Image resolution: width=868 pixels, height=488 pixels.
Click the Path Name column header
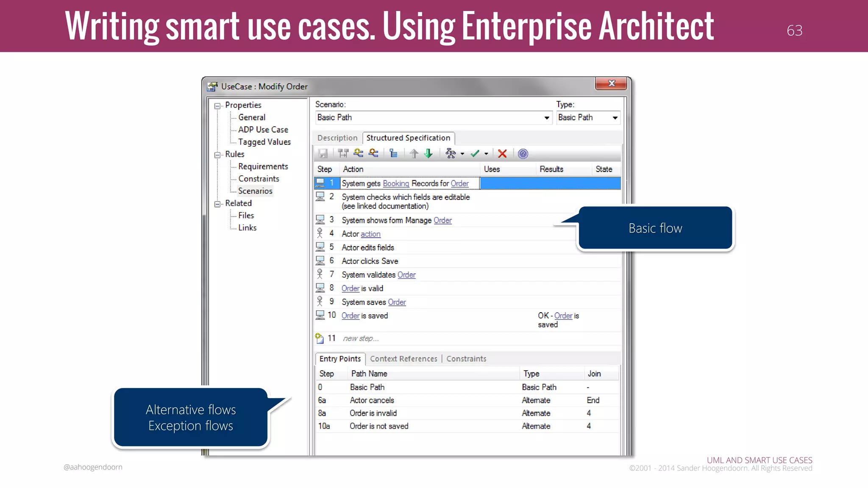point(434,374)
